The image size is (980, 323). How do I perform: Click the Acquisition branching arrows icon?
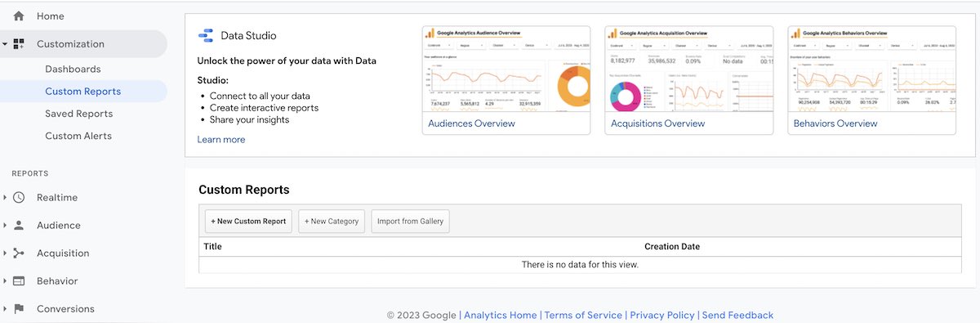[x=19, y=253]
